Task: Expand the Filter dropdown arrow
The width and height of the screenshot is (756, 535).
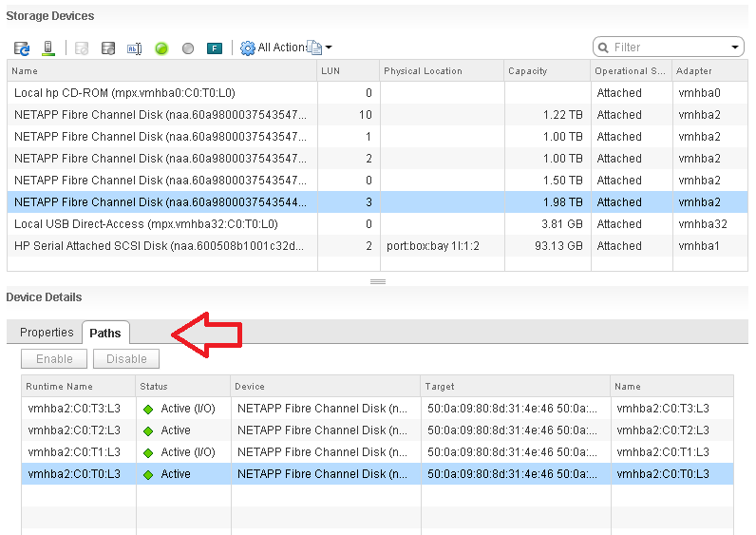Action: (x=735, y=48)
